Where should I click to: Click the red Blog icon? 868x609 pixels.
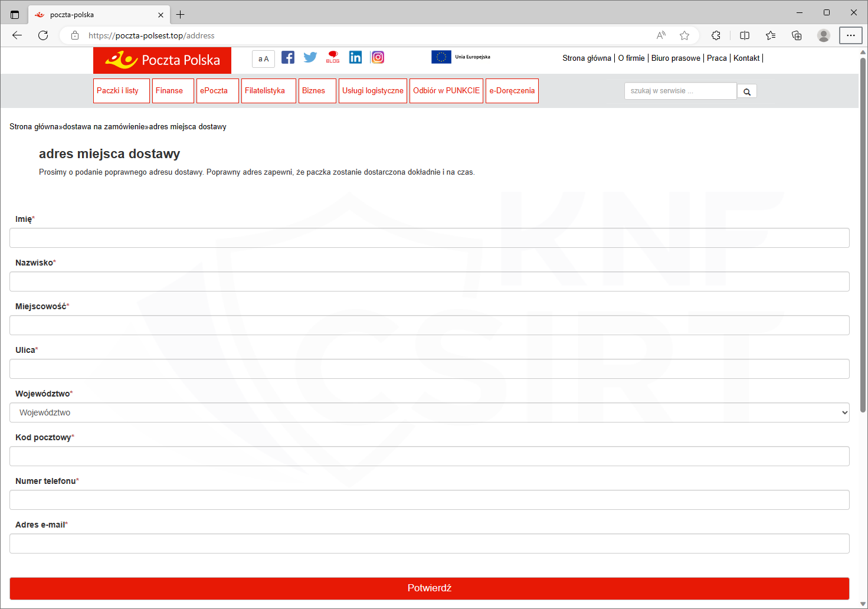(333, 57)
